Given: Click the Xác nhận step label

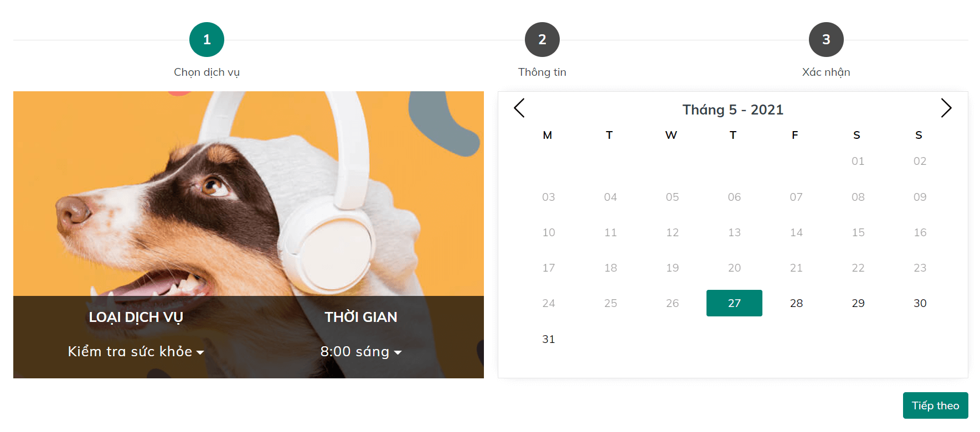Looking at the screenshot, I should pos(826,72).
